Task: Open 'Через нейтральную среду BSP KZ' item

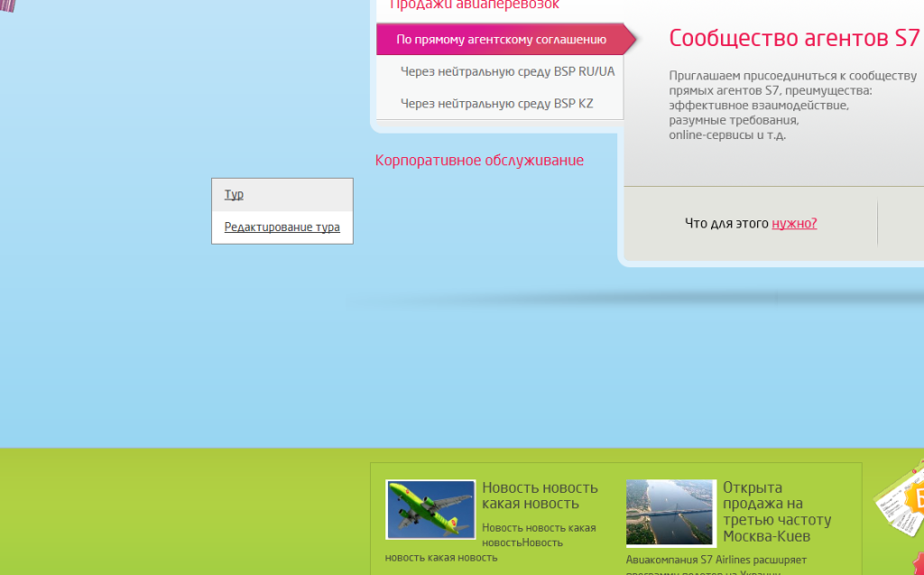Action: [497, 104]
